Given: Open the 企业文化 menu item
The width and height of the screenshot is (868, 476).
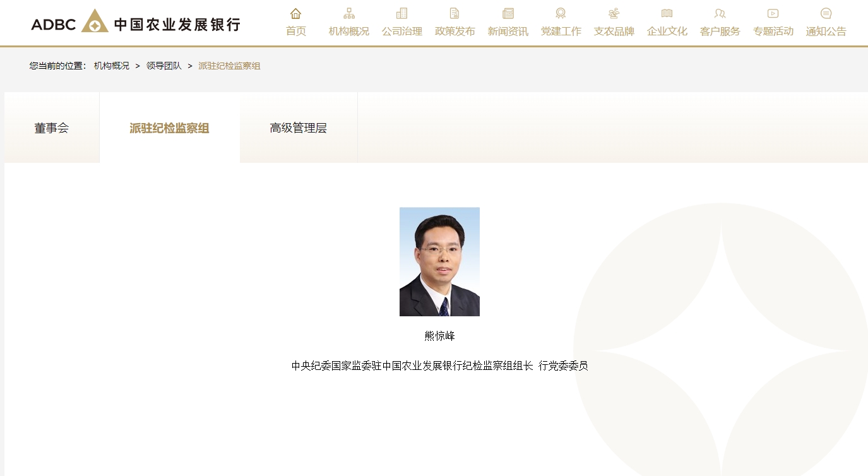Looking at the screenshot, I should coord(667,31).
